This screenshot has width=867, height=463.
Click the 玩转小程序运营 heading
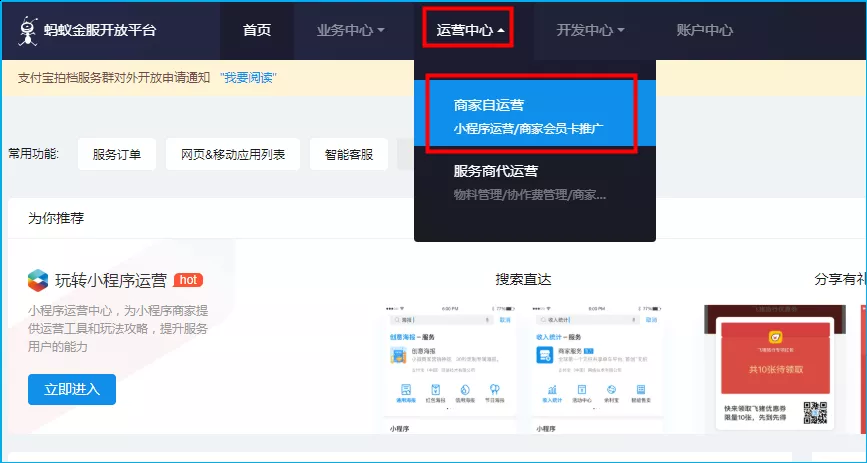111,280
